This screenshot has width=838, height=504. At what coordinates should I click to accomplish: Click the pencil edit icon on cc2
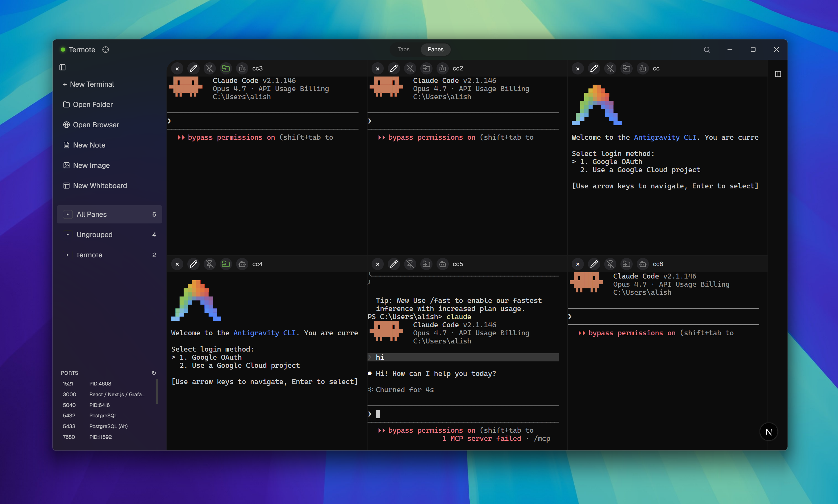[x=394, y=69]
